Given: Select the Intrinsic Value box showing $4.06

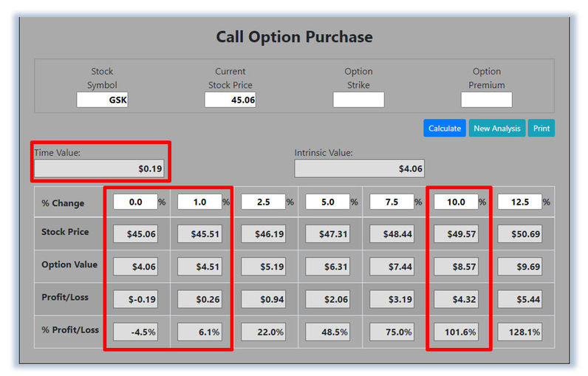Looking at the screenshot, I should pos(360,168).
